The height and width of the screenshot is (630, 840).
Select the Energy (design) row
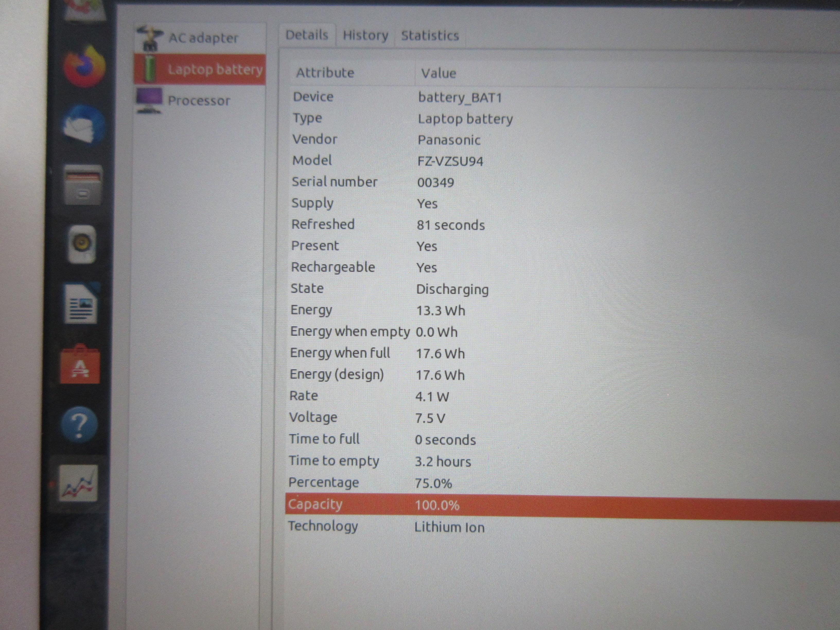[x=337, y=375]
